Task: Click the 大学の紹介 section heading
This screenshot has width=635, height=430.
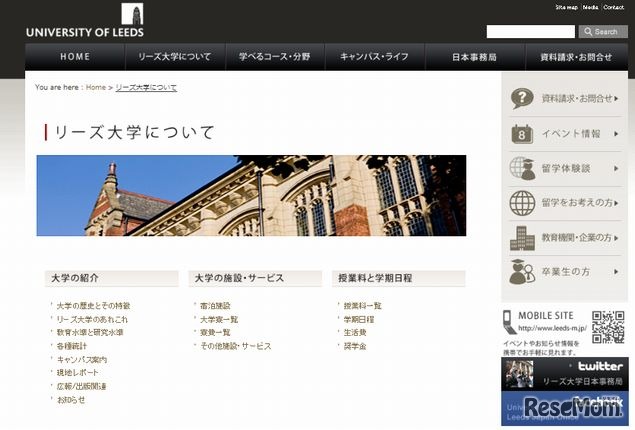Action: [111, 279]
